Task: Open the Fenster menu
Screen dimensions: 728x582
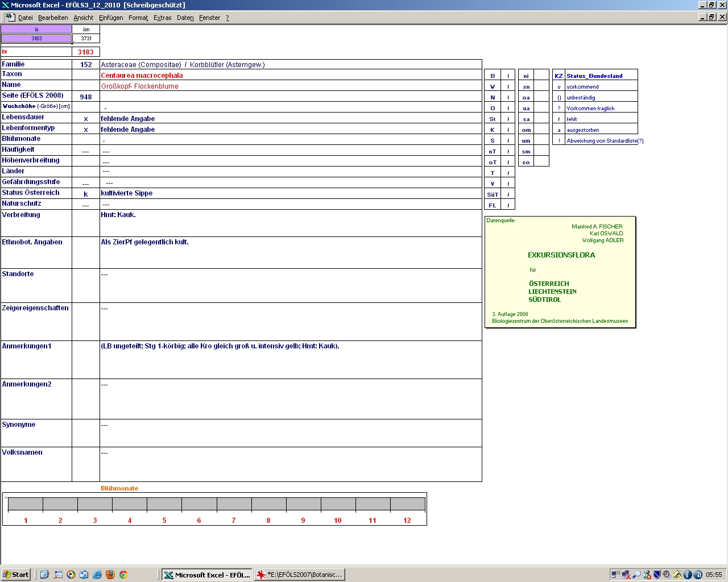Action: pyautogui.click(x=209, y=18)
